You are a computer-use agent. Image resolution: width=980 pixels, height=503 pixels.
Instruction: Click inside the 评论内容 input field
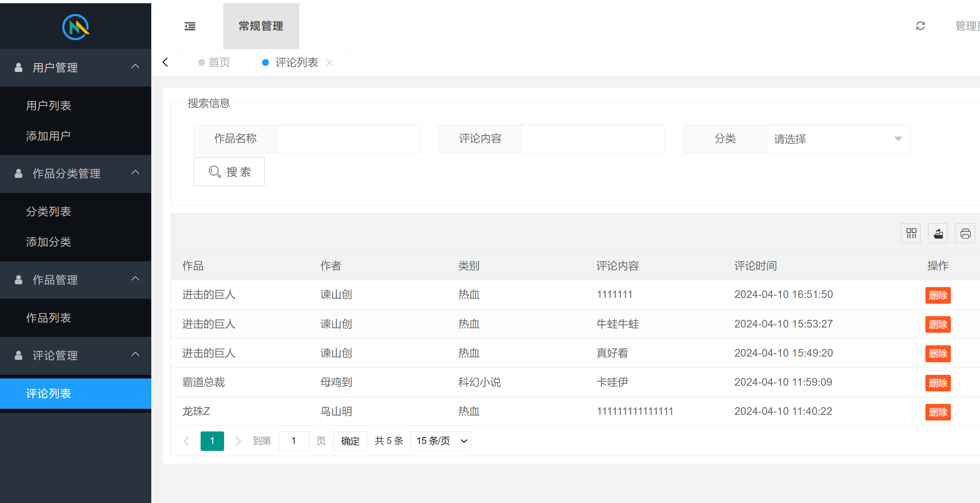point(593,139)
